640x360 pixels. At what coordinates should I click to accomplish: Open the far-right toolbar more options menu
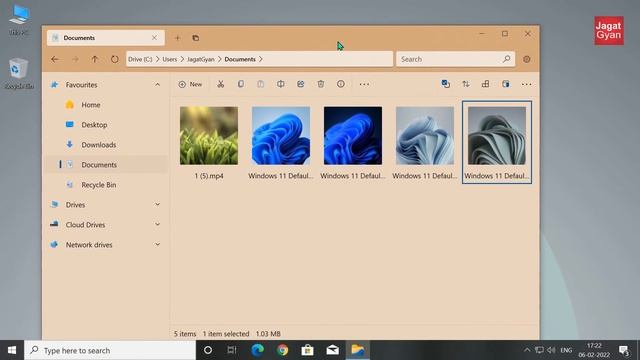[x=526, y=84]
